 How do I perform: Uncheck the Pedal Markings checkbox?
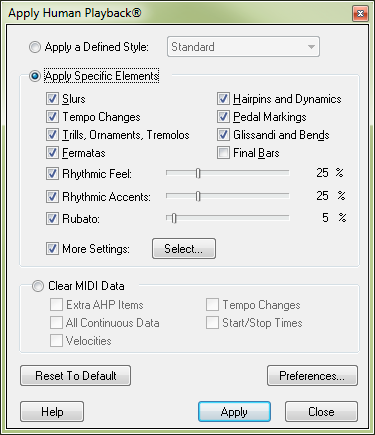pyautogui.click(x=223, y=117)
